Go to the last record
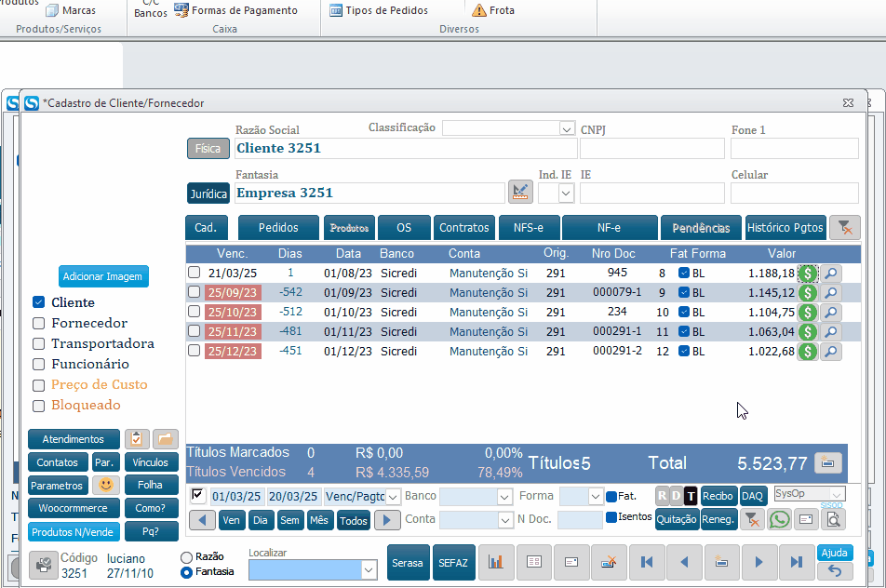886x588 pixels. [x=796, y=562]
